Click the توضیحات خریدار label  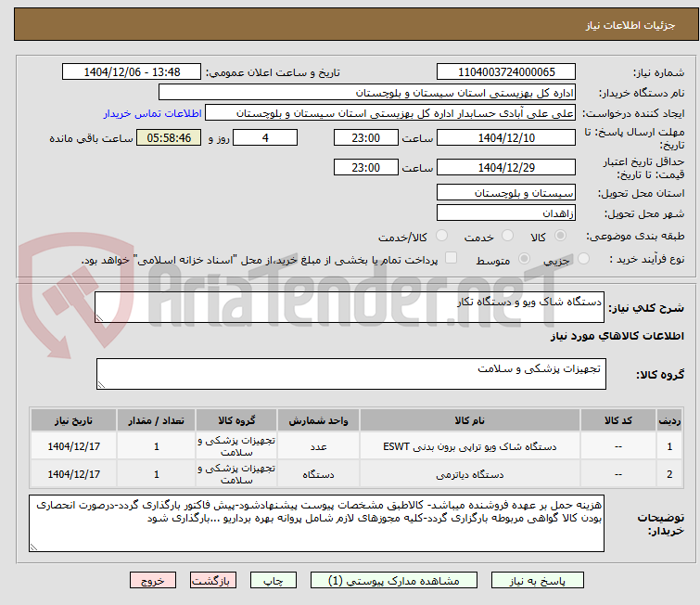click(661, 523)
